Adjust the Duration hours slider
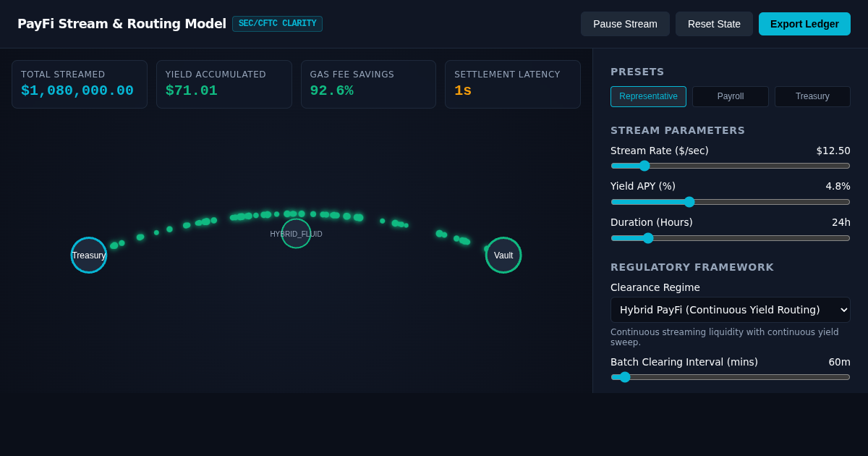Viewport: 868px width, 456px height. 731,238
